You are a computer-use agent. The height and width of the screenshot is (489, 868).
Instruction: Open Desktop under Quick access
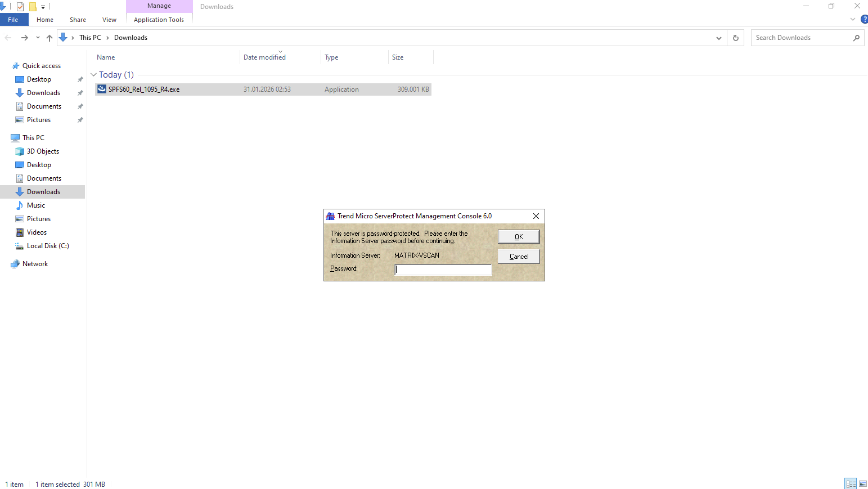pos(39,79)
